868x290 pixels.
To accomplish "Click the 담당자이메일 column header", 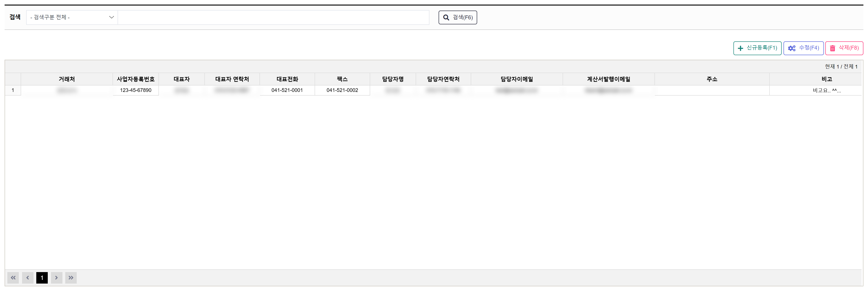I will (517, 79).
